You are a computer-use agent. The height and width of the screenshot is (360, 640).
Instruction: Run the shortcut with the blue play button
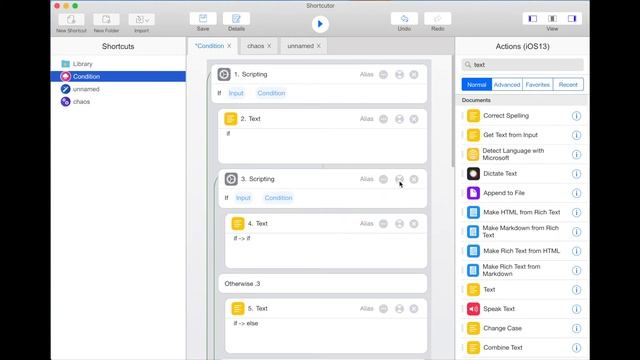pos(320,24)
